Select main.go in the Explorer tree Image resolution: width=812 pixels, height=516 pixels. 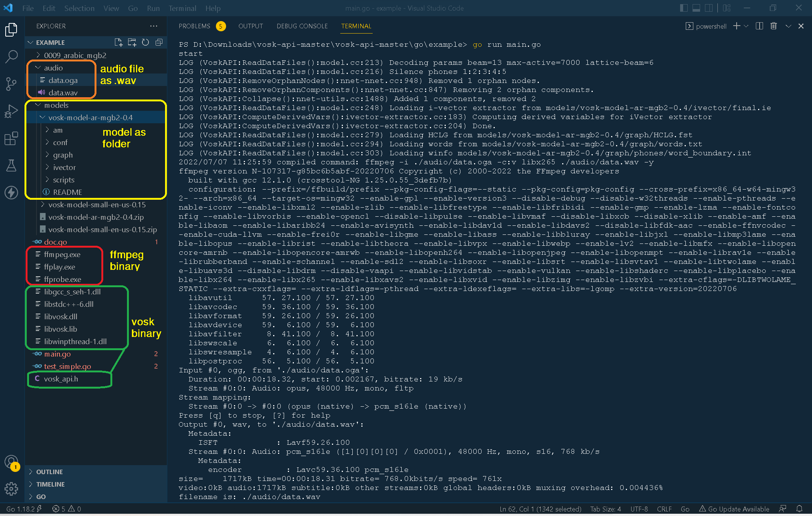pyautogui.click(x=57, y=354)
